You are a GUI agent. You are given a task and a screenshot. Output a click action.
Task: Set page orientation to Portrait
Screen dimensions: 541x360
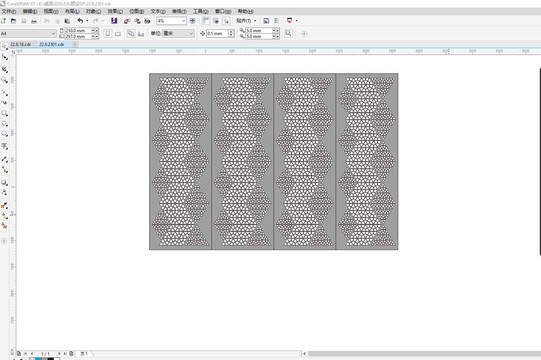(108, 33)
